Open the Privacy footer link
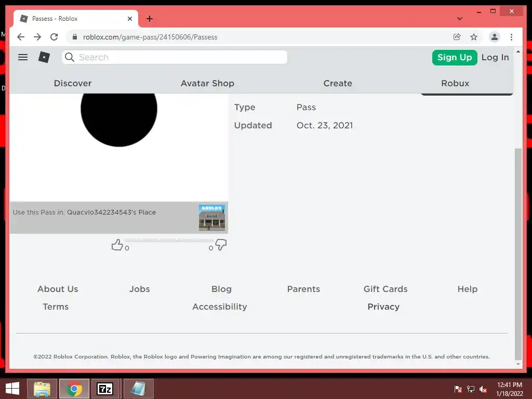Screen dimensions: 532x399 383,307
